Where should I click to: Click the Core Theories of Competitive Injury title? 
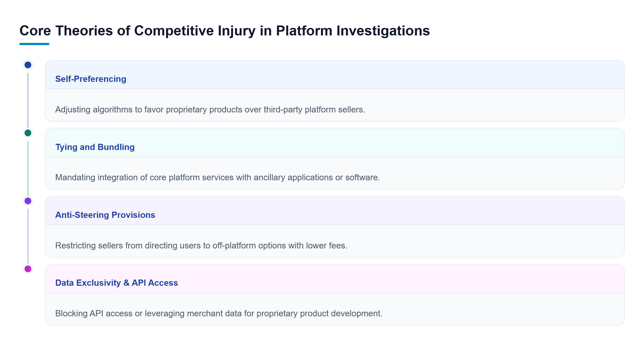(225, 31)
